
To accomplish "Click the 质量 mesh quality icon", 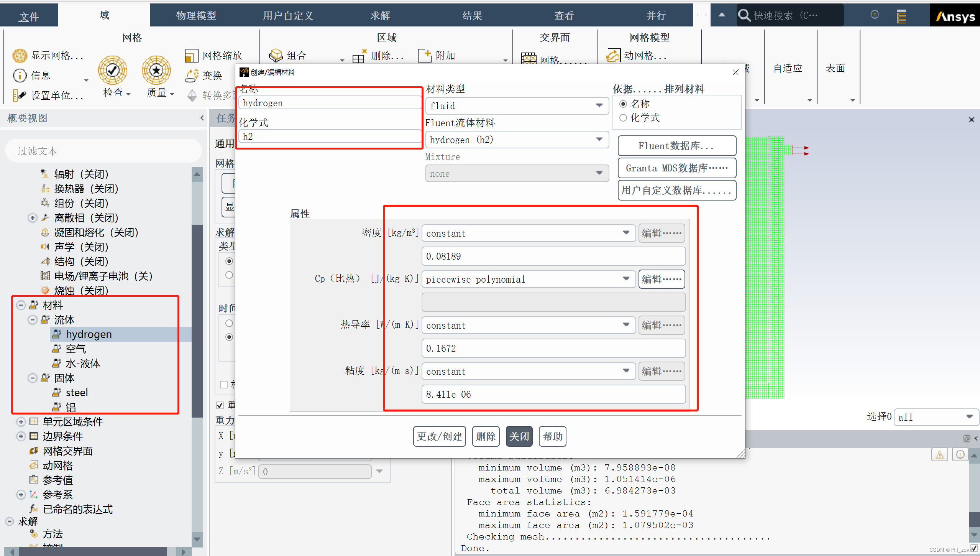I will point(156,70).
